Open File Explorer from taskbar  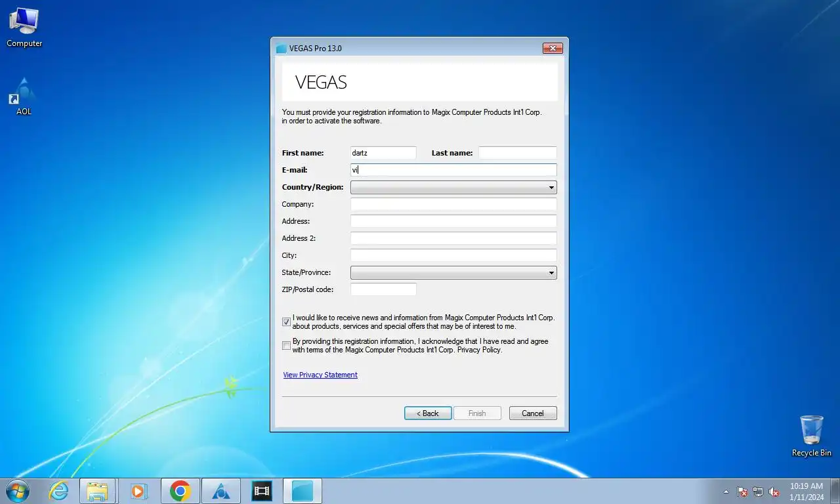pos(97,491)
